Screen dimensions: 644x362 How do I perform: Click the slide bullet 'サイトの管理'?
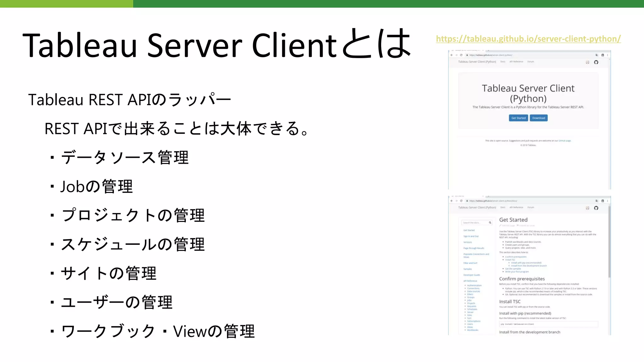[108, 273]
